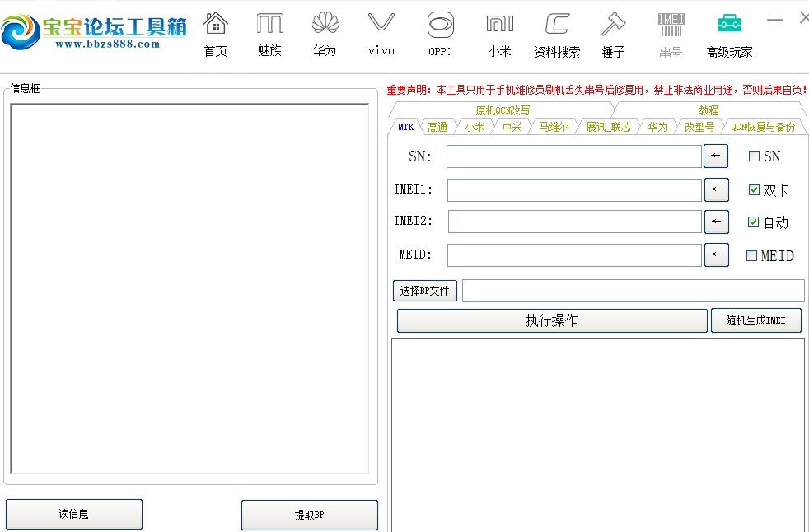The width and height of the screenshot is (809, 532).
Task: Open the Xiaomi brand tool
Action: (500, 33)
